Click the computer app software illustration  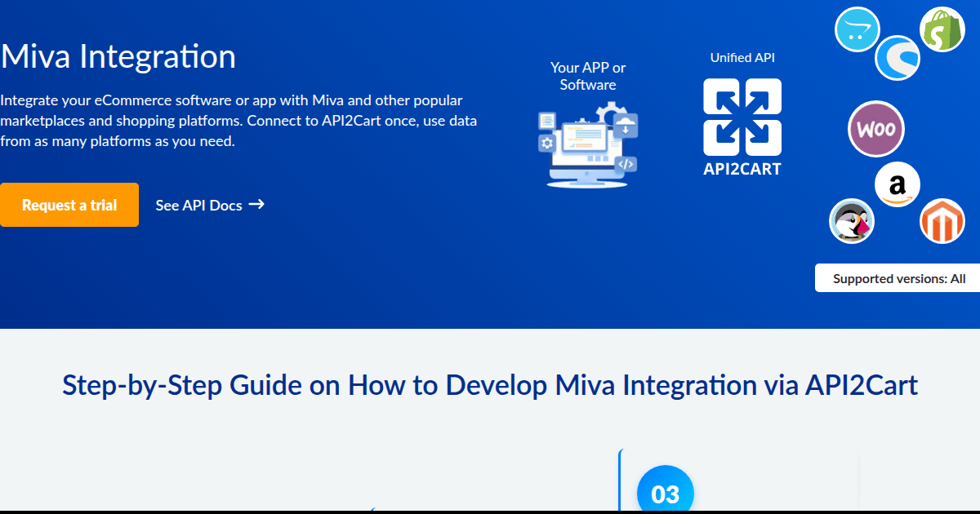[588, 145]
